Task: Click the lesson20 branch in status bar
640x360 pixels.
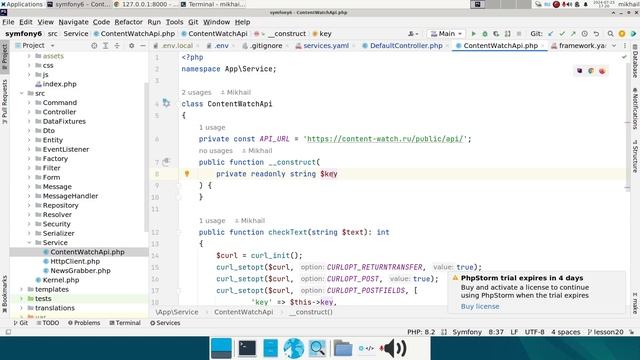Action: pos(605,332)
